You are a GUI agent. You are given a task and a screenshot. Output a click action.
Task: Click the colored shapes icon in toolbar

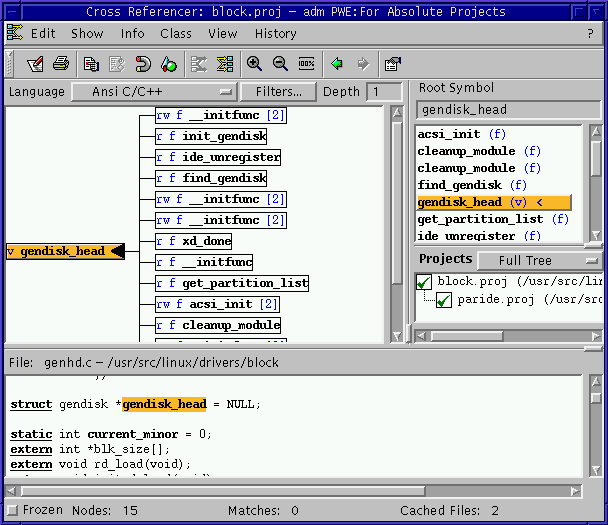click(168, 64)
